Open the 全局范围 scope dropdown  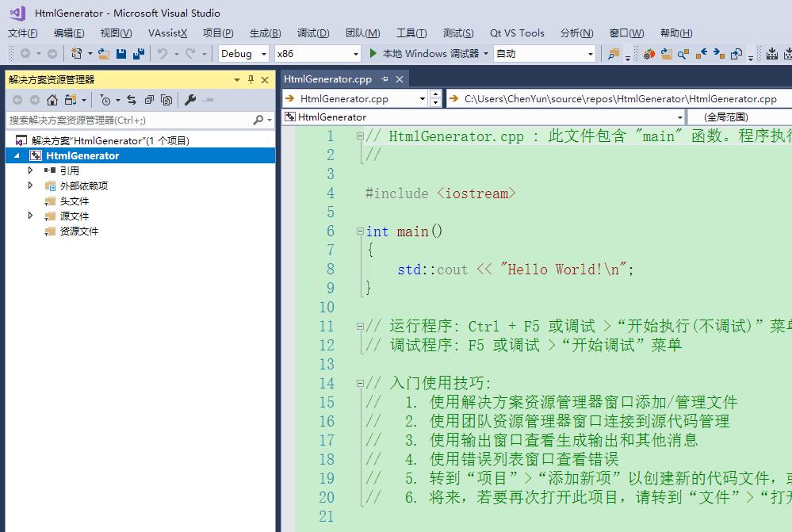pyautogui.click(x=740, y=117)
